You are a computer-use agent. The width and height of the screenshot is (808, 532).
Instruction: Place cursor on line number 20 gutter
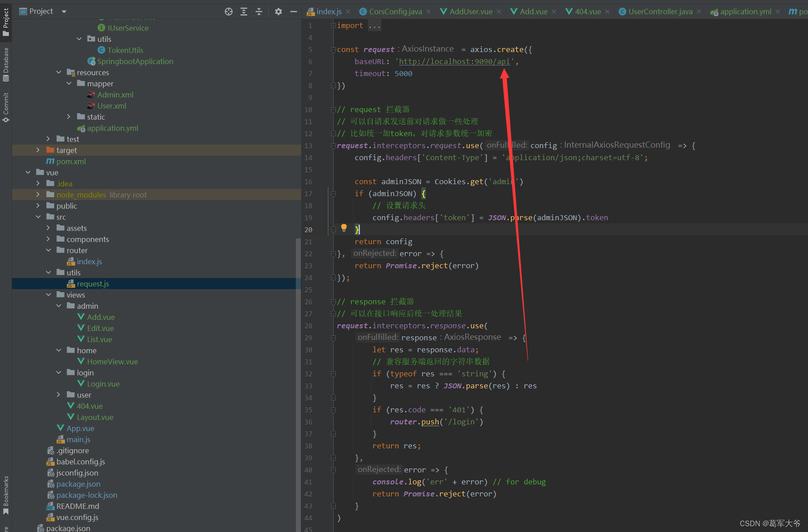pos(308,230)
